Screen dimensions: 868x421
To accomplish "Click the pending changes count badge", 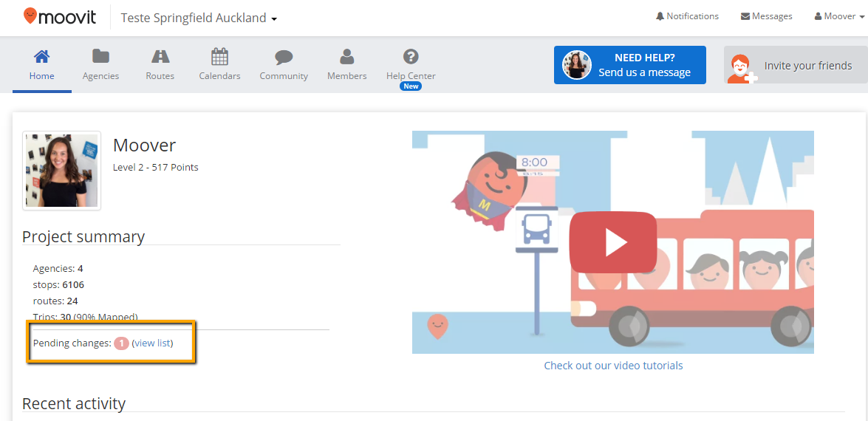I will 121,343.
